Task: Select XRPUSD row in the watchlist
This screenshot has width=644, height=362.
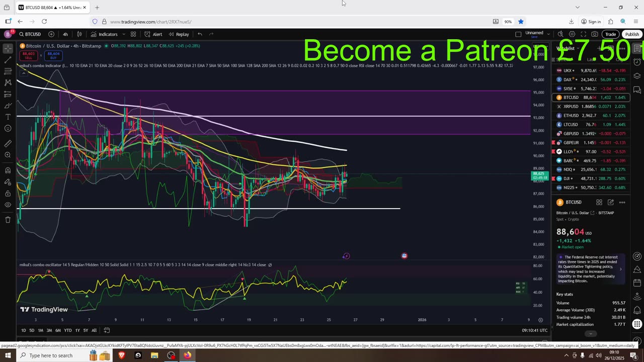Action: [591, 107]
